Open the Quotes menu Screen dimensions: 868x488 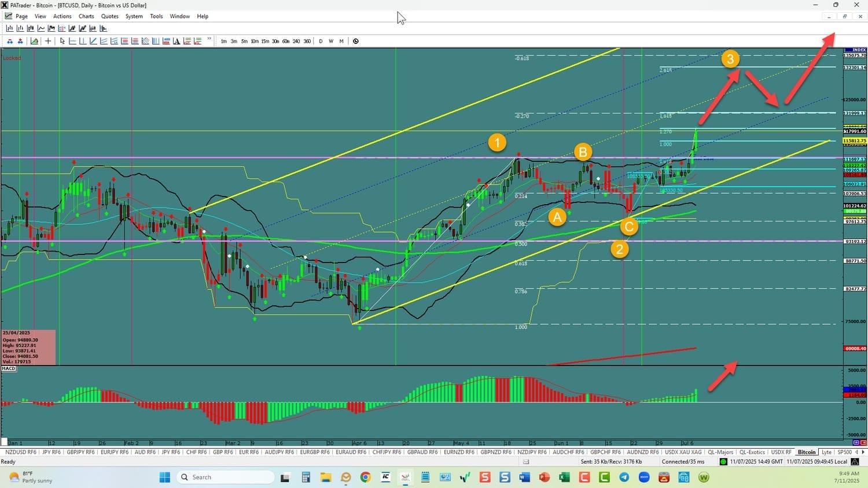(x=110, y=16)
